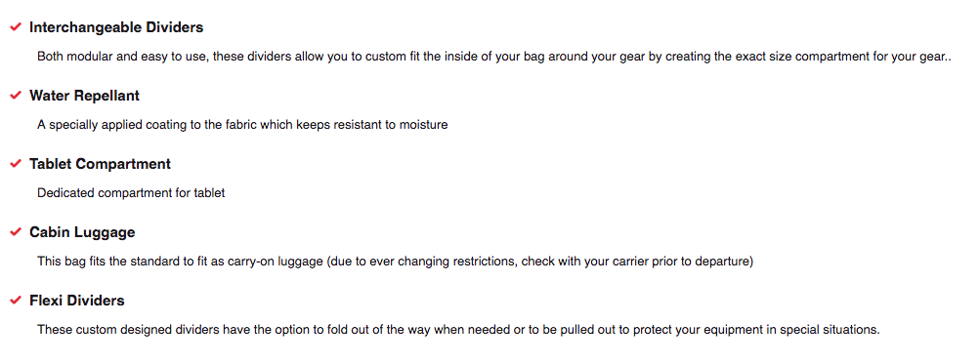Viewport: 980px width, 364px height.
Task: Click the red checkmark beside Water Repellant
Action: (x=16, y=96)
